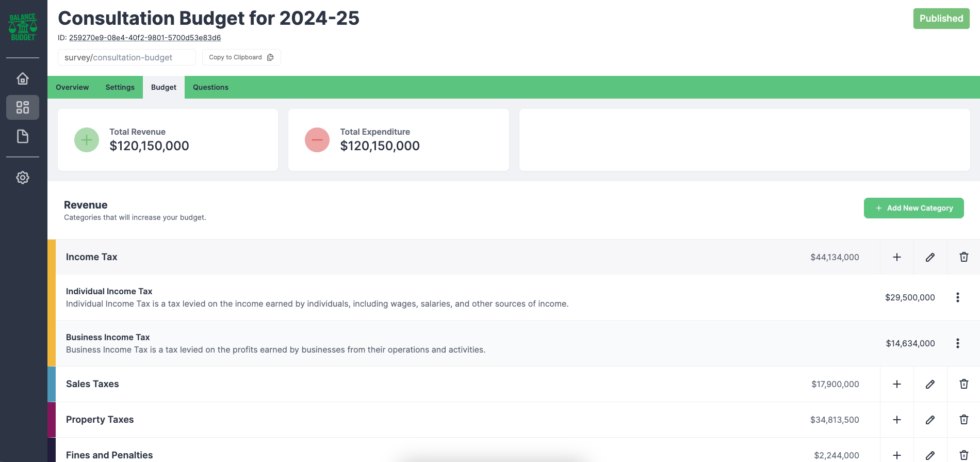Open the Settings tab
Viewport: 980px width, 462px height.
click(x=120, y=87)
